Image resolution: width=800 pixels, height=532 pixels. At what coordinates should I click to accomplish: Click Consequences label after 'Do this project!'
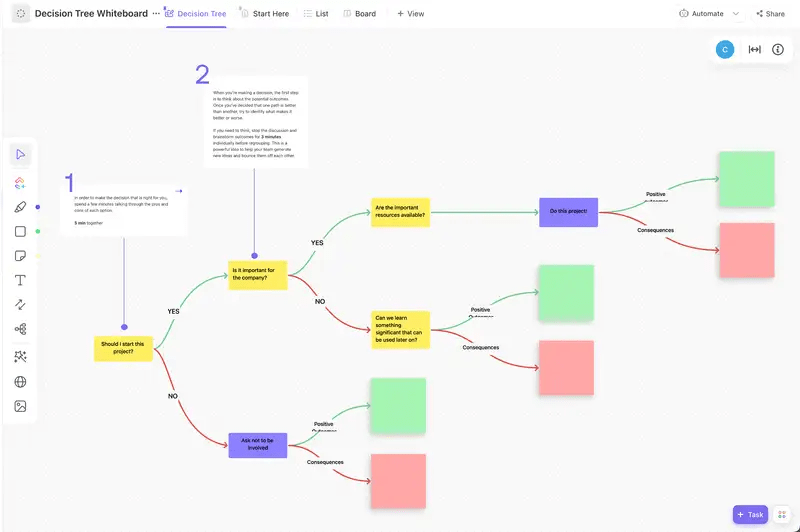click(656, 230)
